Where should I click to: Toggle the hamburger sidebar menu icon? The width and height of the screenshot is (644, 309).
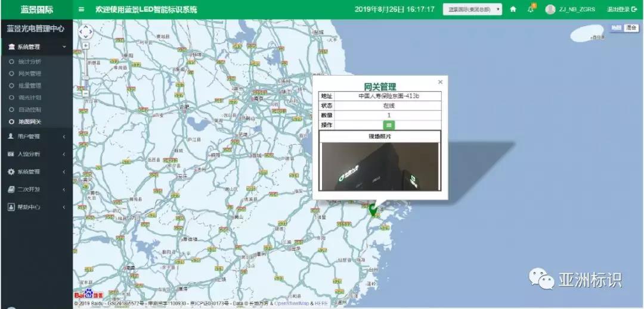pyautogui.click(x=81, y=9)
